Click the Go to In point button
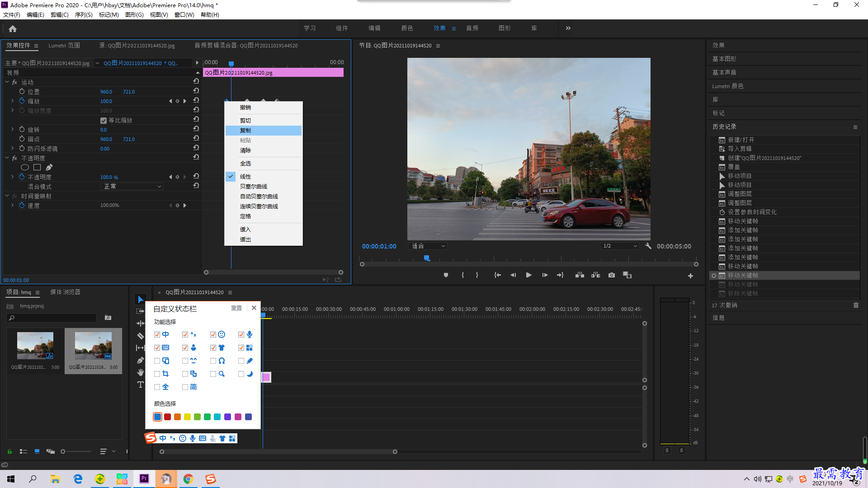Image resolution: width=868 pixels, height=488 pixels. (x=497, y=275)
